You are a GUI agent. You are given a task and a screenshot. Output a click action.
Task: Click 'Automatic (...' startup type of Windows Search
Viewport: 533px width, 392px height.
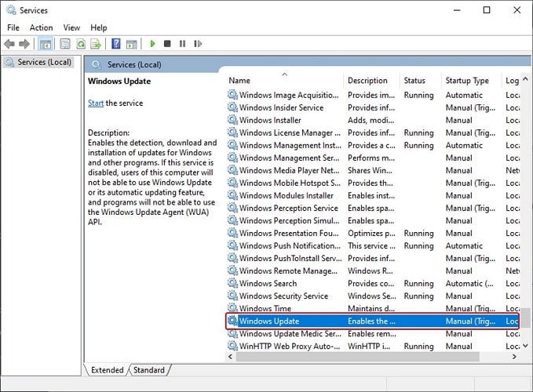[469, 283]
